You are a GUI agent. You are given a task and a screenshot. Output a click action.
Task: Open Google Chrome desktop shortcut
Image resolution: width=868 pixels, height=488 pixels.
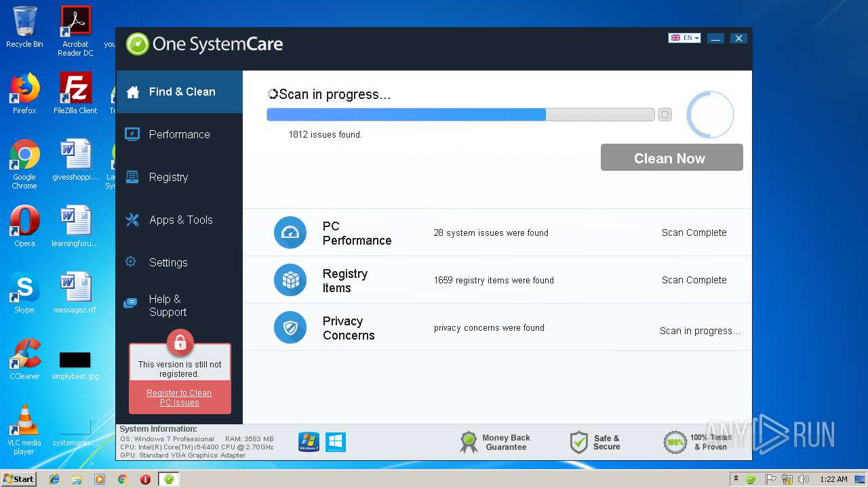[24, 164]
